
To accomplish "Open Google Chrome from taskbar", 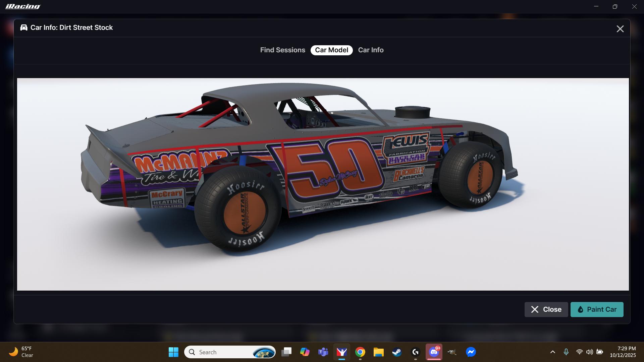I will point(360,352).
